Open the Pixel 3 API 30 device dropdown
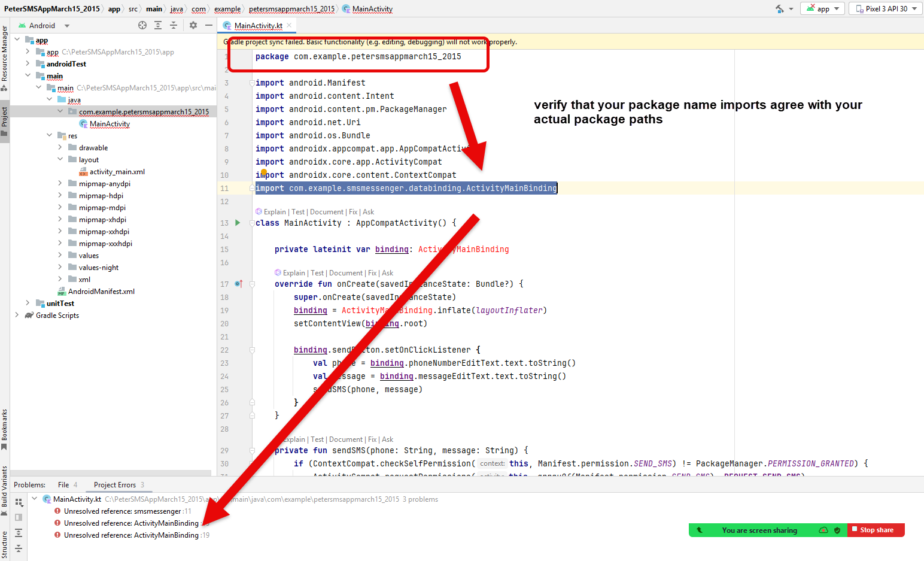This screenshot has width=924, height=561. (886, 8)
